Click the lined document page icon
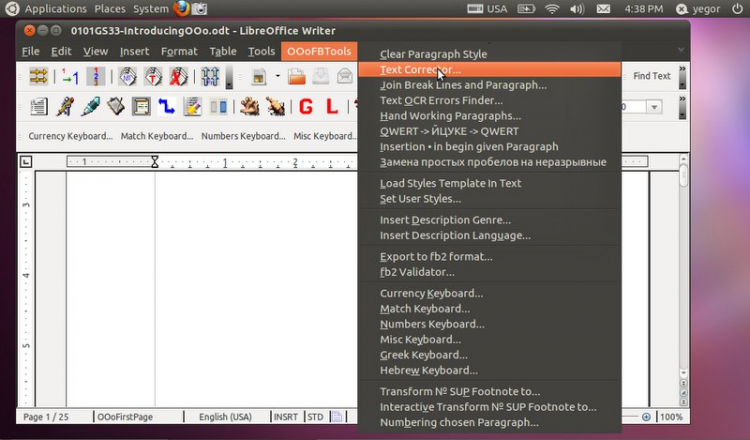 [38, 107]
